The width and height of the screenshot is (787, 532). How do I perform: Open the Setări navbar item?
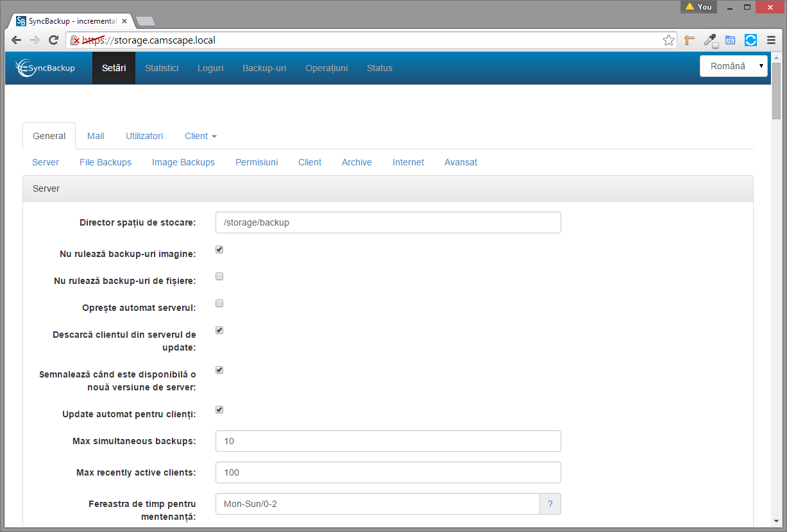114,68
